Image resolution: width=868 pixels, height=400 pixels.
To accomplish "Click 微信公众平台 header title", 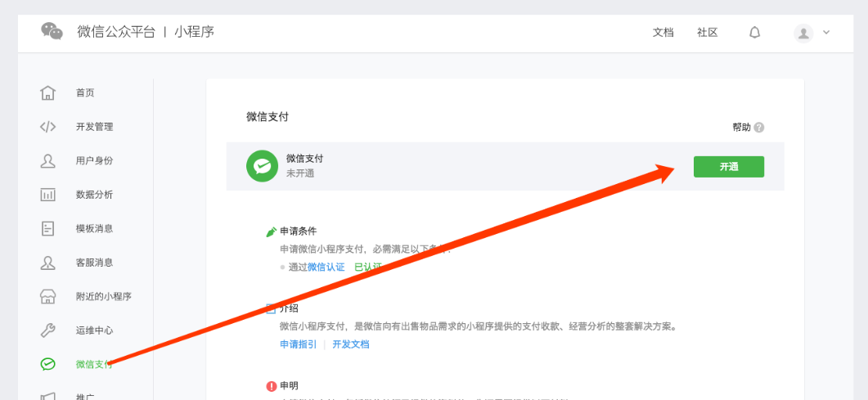I will [x=116, y=32].
